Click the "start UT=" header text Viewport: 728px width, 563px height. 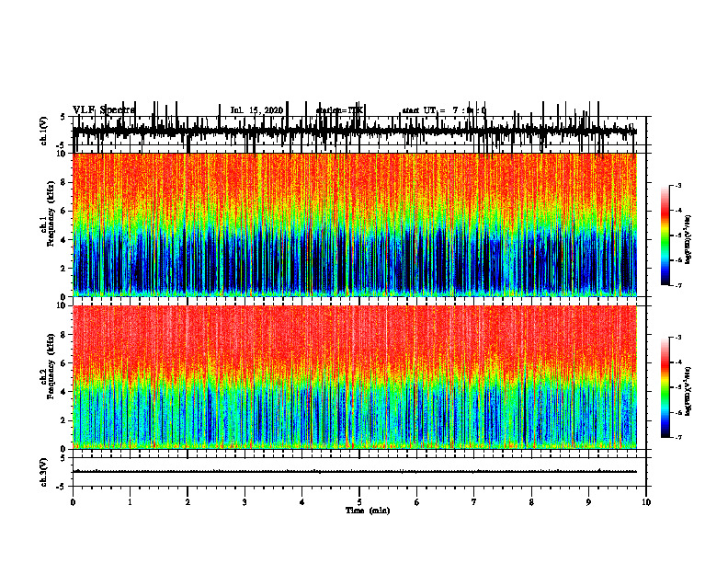point(424,110)
